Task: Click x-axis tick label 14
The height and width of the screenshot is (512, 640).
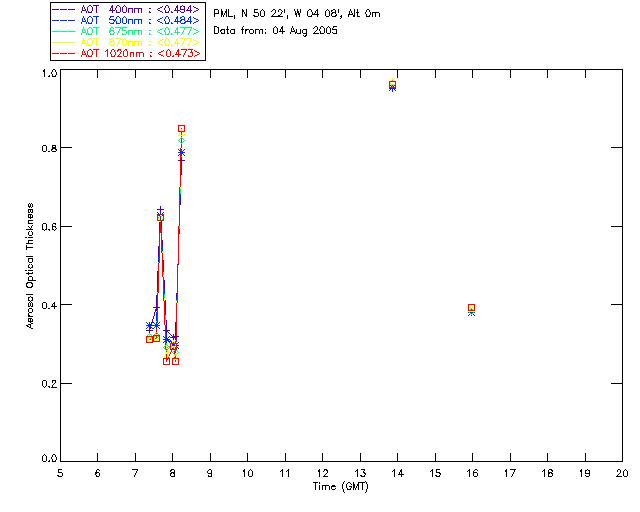Action: click(398, 474)
